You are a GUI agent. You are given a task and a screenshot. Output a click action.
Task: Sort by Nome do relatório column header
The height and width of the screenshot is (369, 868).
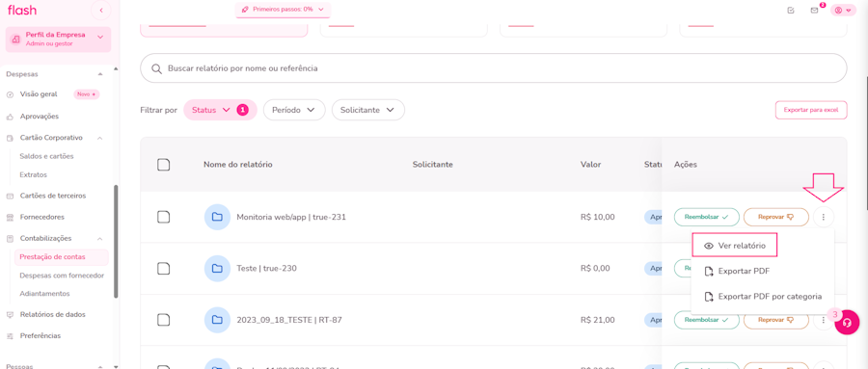[x=237, y=165]
